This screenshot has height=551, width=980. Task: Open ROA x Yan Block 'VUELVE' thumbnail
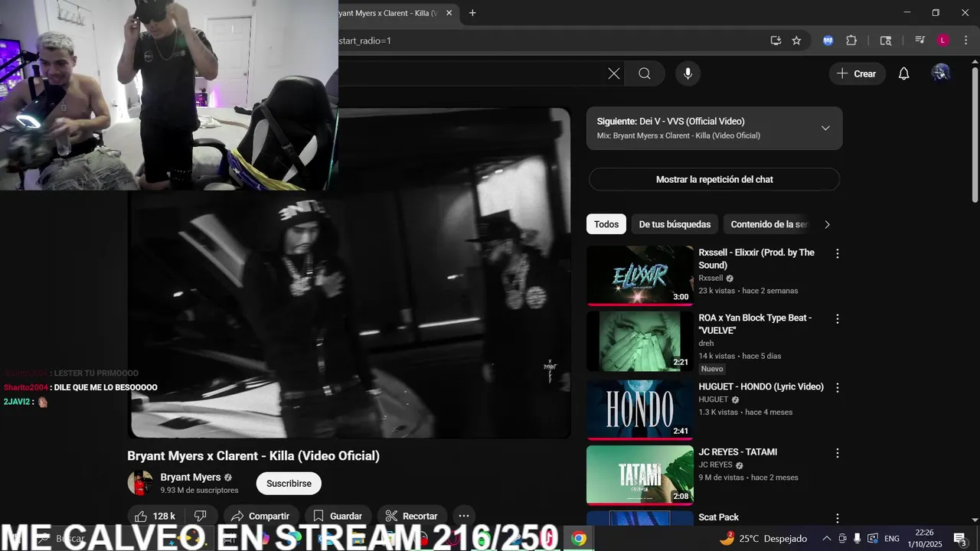pyautogui.click(x=640, y=341)
